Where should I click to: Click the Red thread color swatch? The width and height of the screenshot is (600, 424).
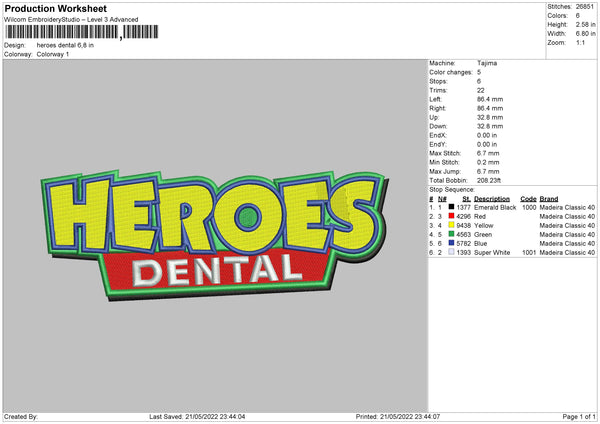point(451,216)
